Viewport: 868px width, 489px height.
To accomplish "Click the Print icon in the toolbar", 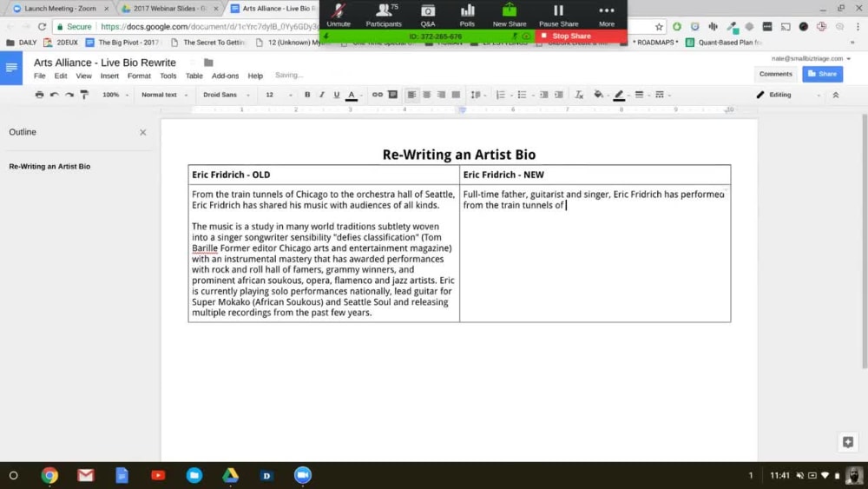I will 39,95.
